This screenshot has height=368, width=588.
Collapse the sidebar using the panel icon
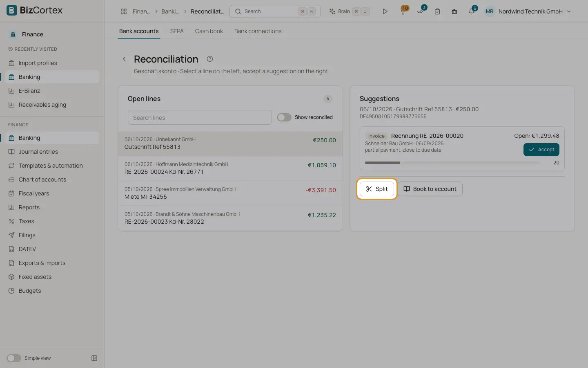94,358
